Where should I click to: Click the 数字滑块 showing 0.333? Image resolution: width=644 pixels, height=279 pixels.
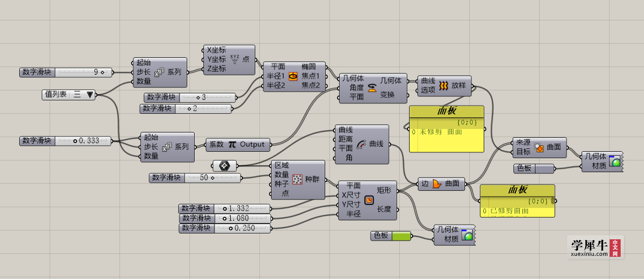[x=66, y=141]
